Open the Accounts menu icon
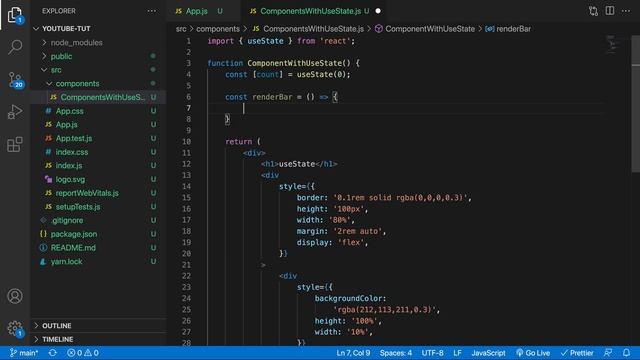Image resolution: width=640 pixels, height=360 pixels. pos(15,296)
